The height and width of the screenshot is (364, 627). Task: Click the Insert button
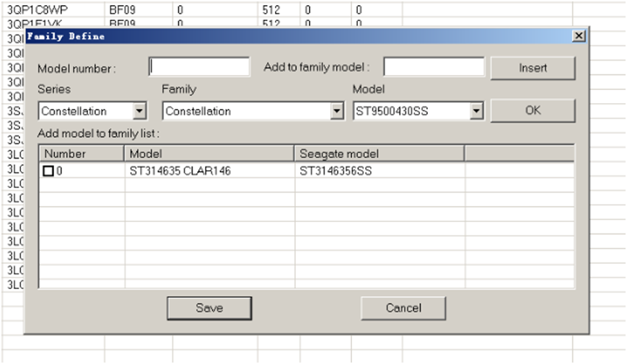pyautogui.click(x=533, y=68)
